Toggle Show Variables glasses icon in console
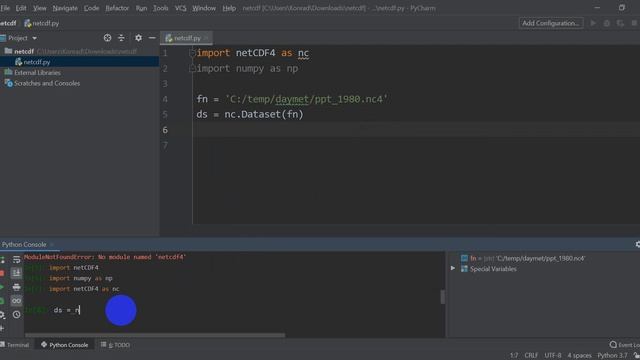 click(x=16, y=301)
